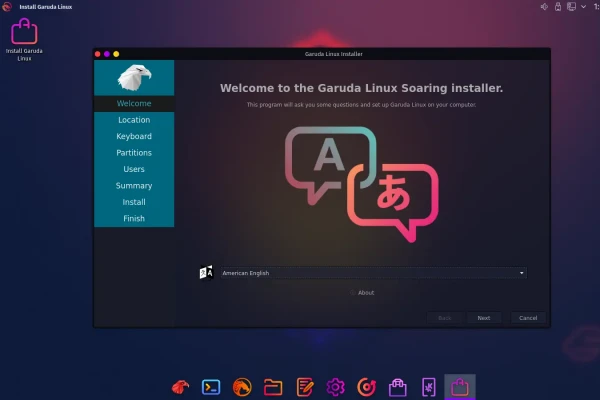Open the Install Garuda Linux desktop icon
This screenshot has height=400, width=600.
24,39
